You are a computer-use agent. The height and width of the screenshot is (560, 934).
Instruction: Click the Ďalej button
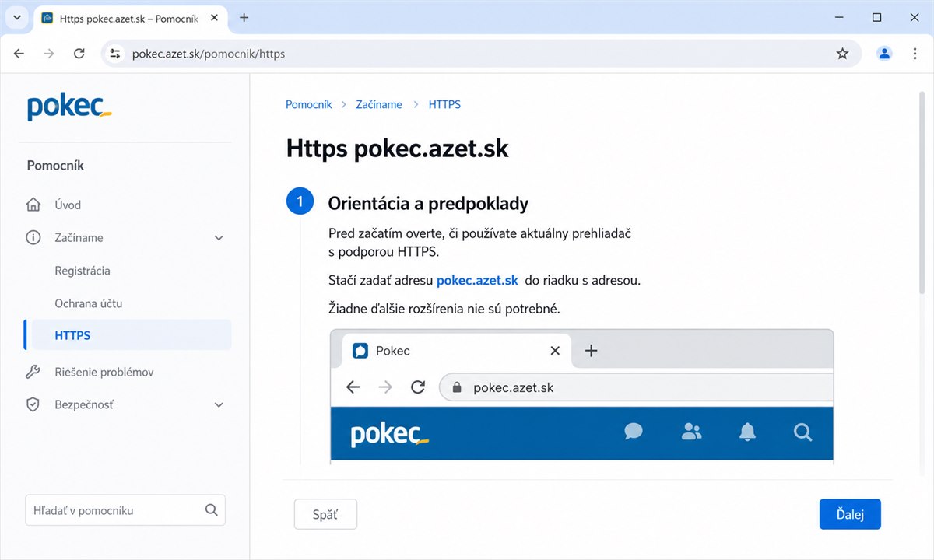click(850, 514)
